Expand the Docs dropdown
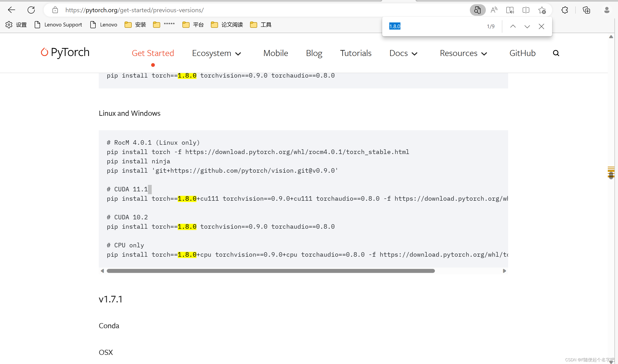This screenshot has width=618, height=364. 403,53
